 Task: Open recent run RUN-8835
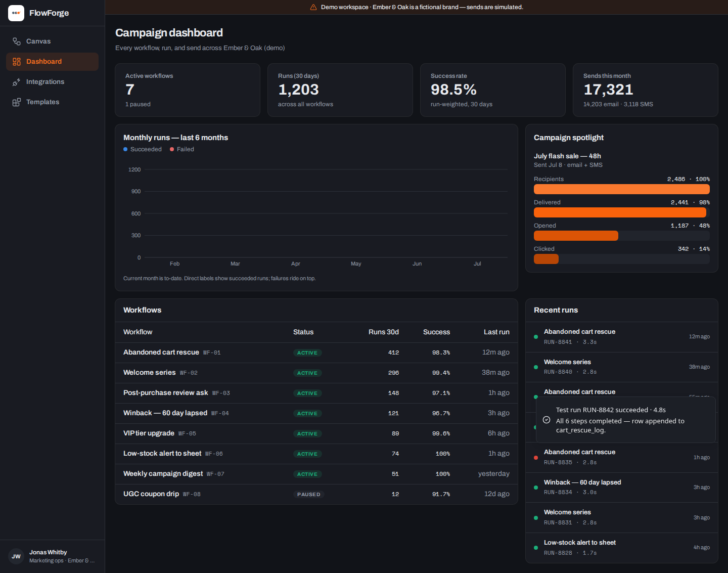pos(622,458)
